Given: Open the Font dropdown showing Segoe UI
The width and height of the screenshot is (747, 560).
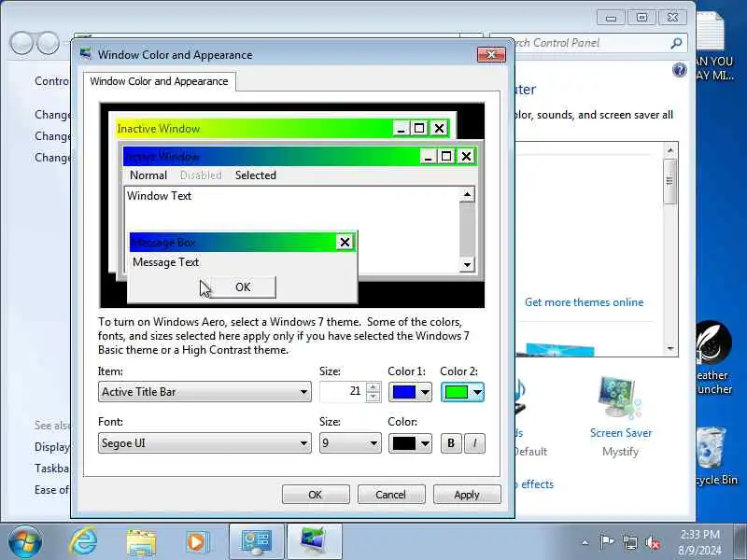Looking at the screenshot, I should point(204,442).
